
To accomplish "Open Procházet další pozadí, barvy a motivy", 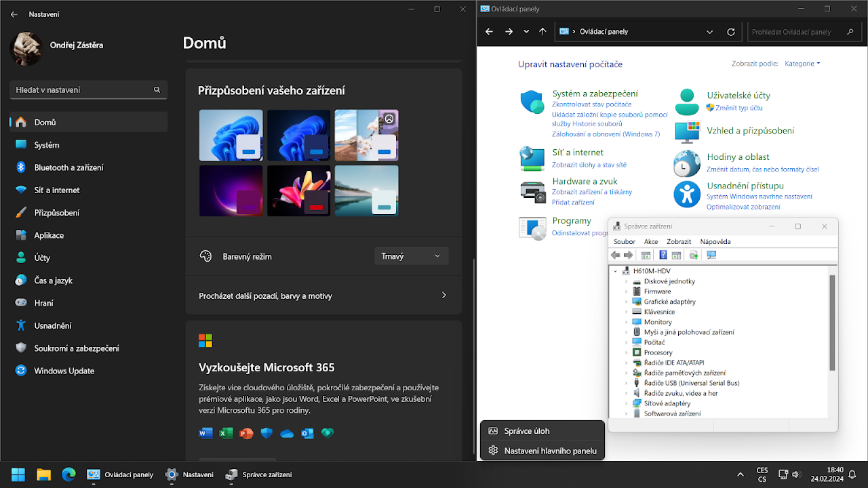I will (323, 296).
